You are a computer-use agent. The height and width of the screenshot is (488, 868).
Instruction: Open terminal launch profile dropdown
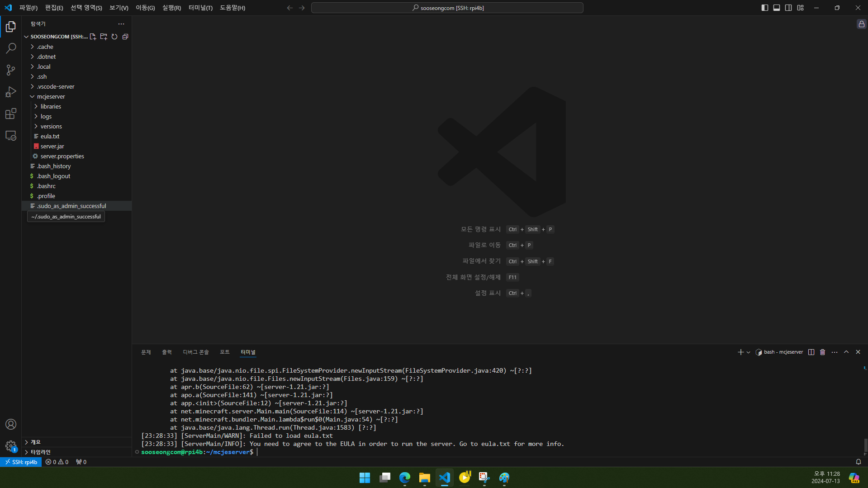pos(748,352)
